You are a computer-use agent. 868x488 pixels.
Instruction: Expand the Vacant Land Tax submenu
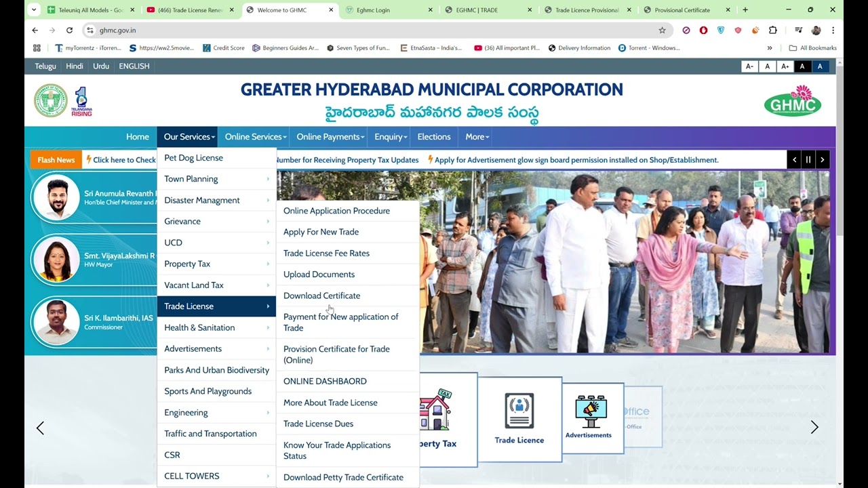[216, 285]
